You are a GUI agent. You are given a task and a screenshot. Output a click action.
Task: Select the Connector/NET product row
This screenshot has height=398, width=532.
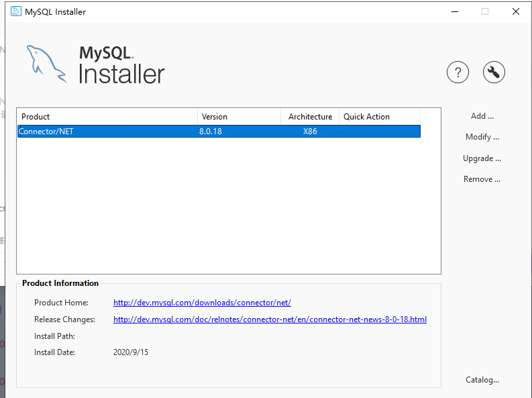coord(219,132)
